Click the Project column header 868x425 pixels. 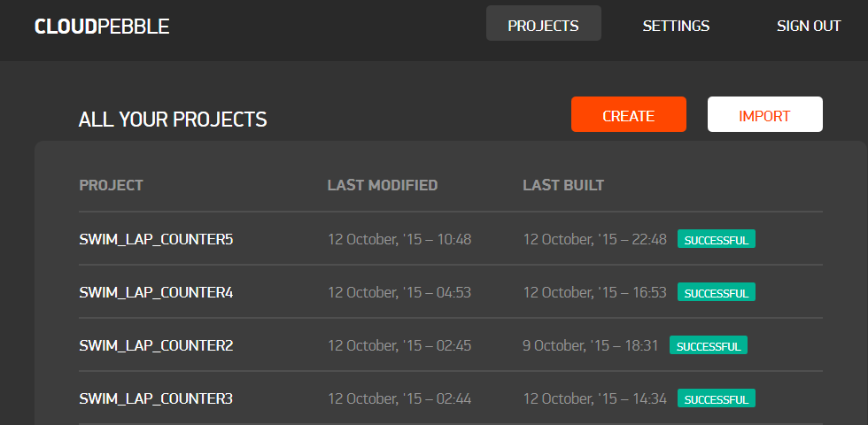tap(112, 185)
